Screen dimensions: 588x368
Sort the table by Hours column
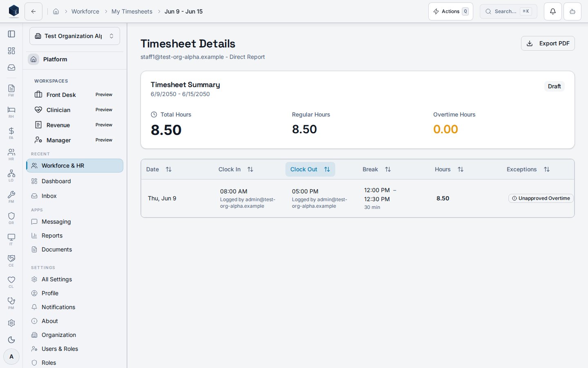pyautogui.click(x=449, y=169)
